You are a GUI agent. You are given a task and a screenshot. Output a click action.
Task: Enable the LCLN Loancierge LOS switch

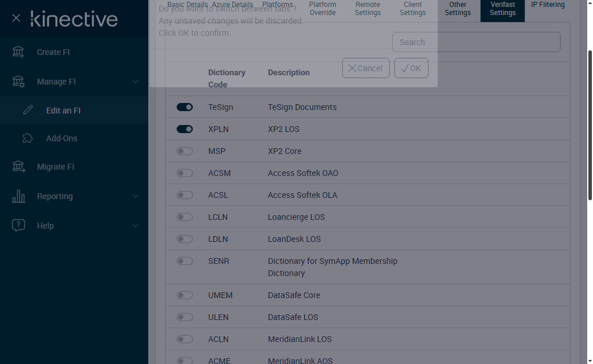pyautogui.click(x=185, y=217)
